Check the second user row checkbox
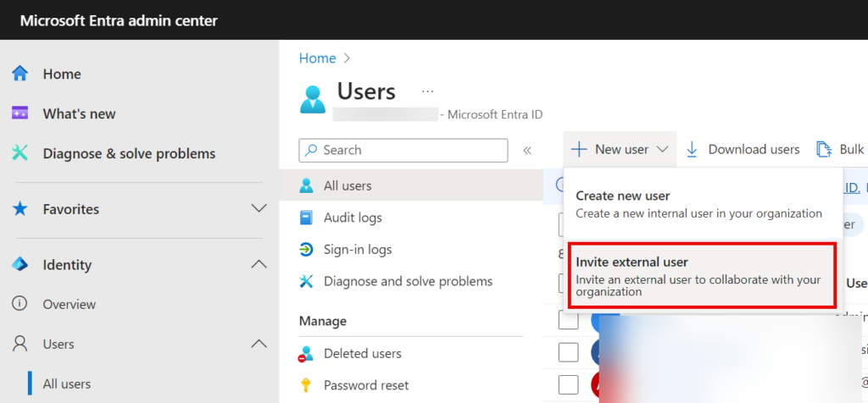Viewport: 868px width, 403px height. [x=569, y=353]
